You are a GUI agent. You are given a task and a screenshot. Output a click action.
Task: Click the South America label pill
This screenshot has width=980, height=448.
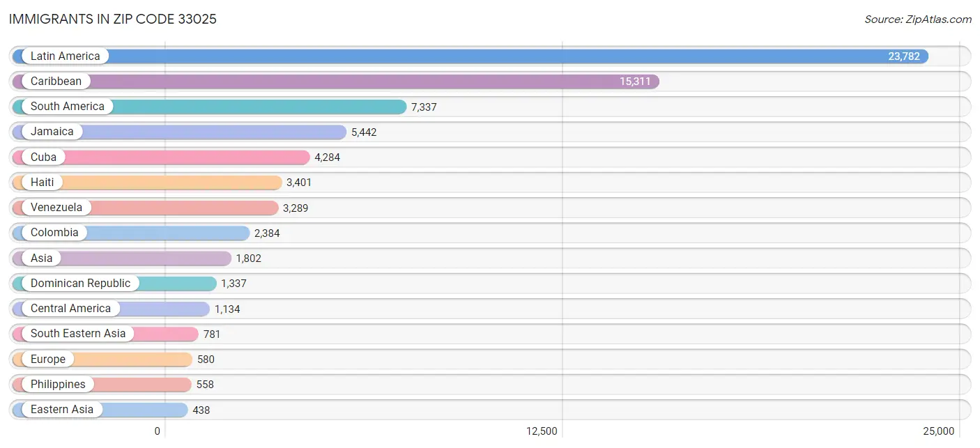coord(67,107)
